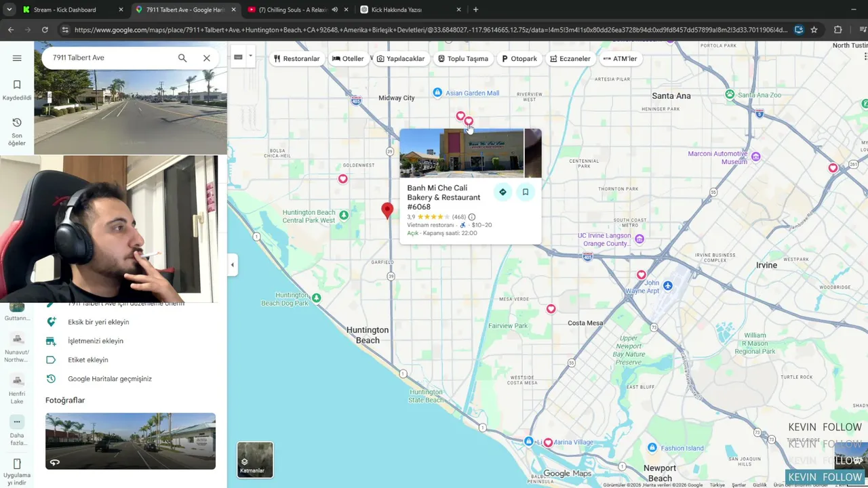Click the UC Irvine Langson Orange County marker
The height and width of the screenshot is (488, 868).
point(639,239)
